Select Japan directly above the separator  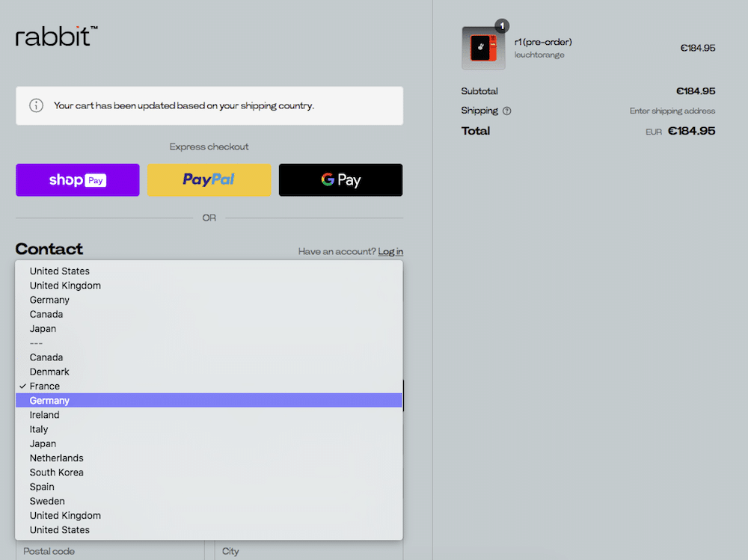click(x=209, y=329)
